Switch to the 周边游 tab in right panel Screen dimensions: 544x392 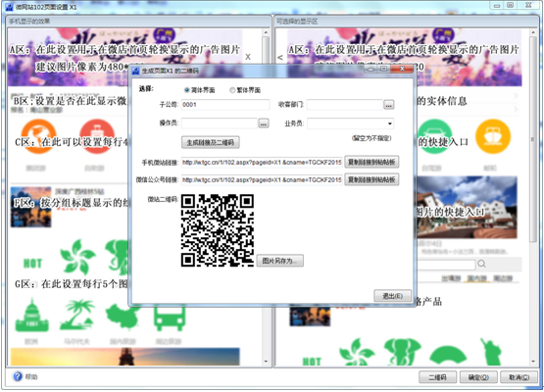point(503,278)
